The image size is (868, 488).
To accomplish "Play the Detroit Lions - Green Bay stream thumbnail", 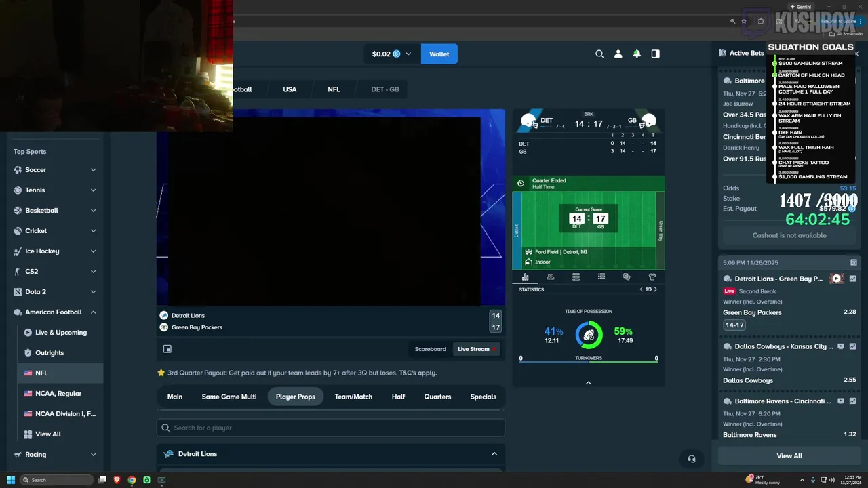I will [837, 279].
